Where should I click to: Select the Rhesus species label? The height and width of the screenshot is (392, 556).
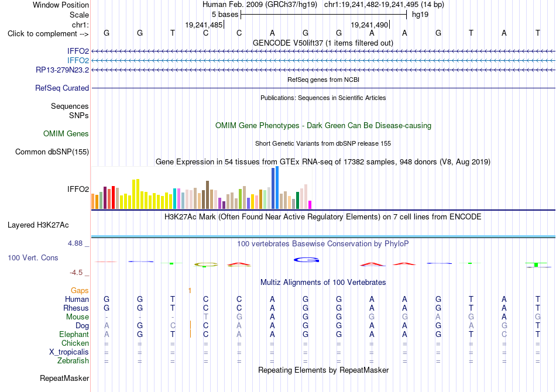coord(76,308)
